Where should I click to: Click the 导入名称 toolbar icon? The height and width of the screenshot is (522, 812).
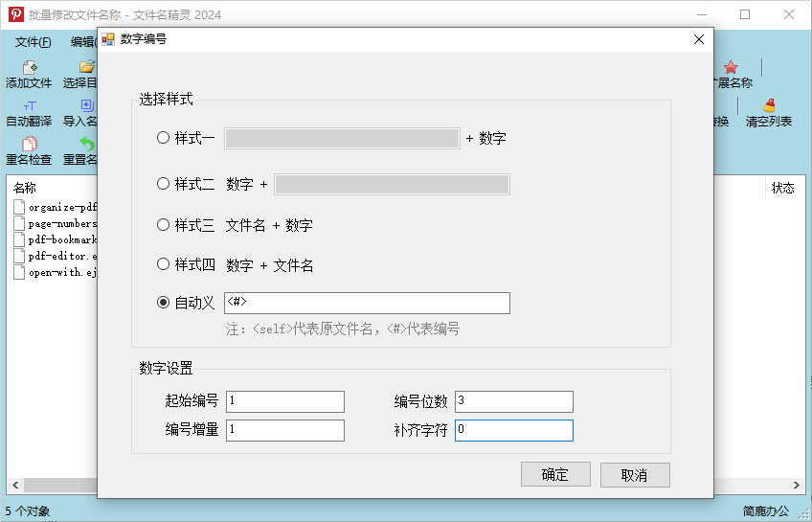(x=87, y=105)
